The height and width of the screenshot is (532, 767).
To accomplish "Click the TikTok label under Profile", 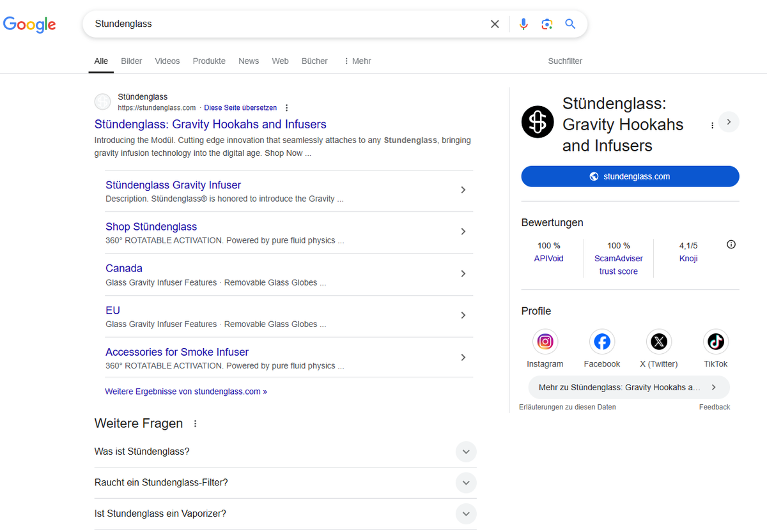I will pos(716,364).
